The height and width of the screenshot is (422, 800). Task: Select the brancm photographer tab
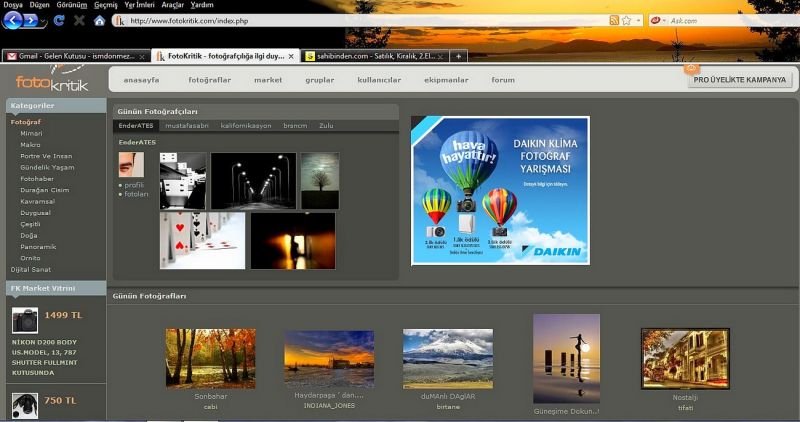(x=295, y=126)
